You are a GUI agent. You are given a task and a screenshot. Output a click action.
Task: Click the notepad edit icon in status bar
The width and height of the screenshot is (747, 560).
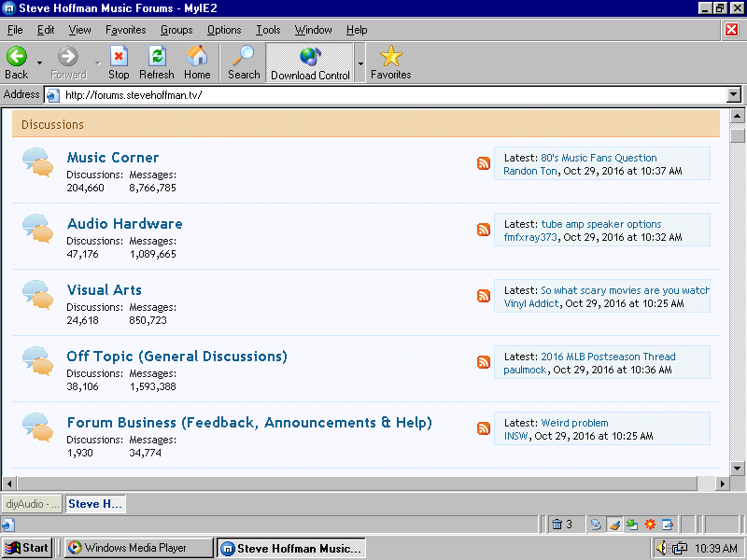pos(668,525)
